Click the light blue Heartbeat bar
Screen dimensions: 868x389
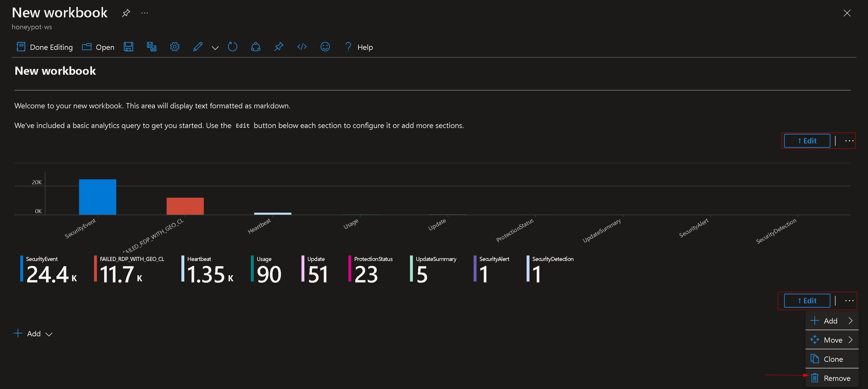click(x=273, y=213)
